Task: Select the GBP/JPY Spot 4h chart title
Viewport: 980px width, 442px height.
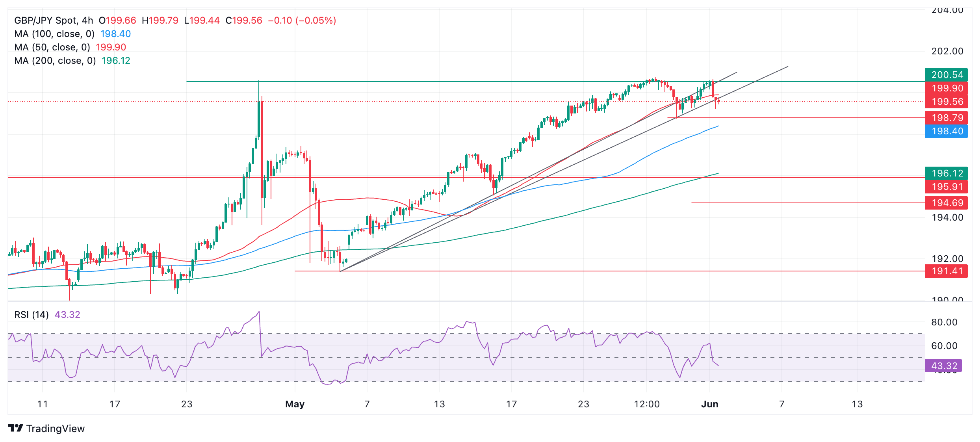Action: [54, 20]
